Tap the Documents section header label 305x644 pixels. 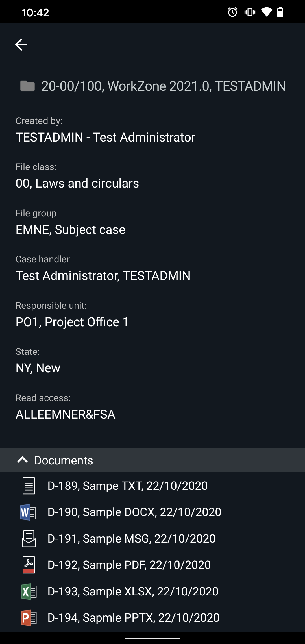point(64,460)
